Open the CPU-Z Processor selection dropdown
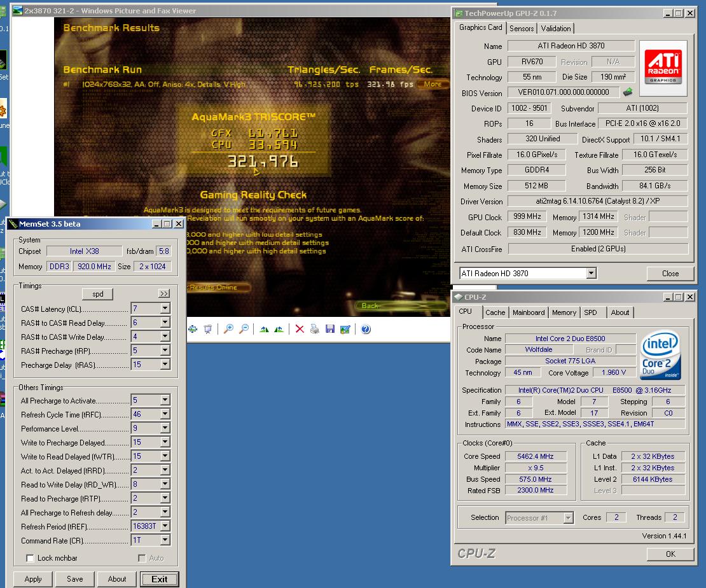This screenshot has height=588, width=706. click(x=568, y=518)
